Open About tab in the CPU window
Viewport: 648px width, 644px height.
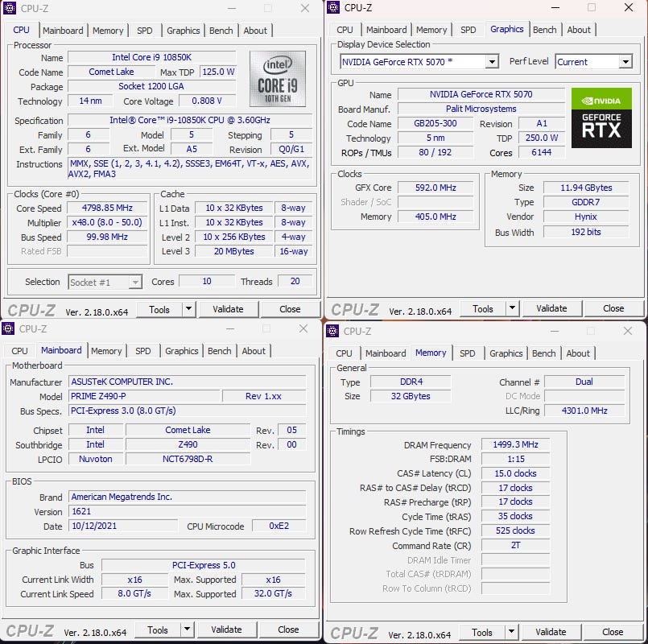tap(255, 31)
